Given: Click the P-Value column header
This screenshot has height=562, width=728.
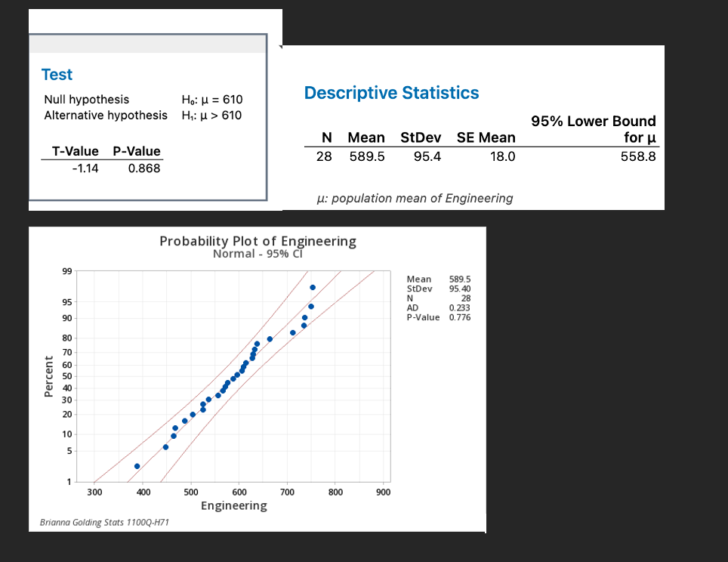Looking at the screenshot, I should tap(137, 150).
